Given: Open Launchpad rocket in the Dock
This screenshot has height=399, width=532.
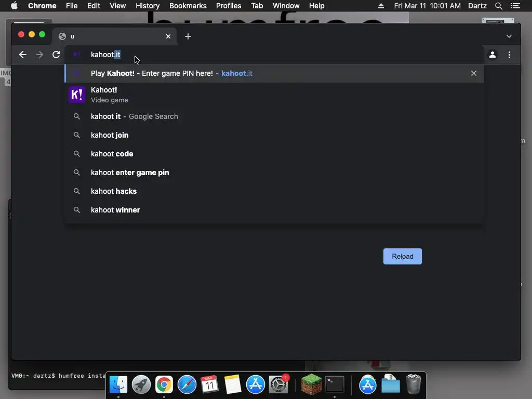Looking at the screenshot, I should tap(141, 384).
